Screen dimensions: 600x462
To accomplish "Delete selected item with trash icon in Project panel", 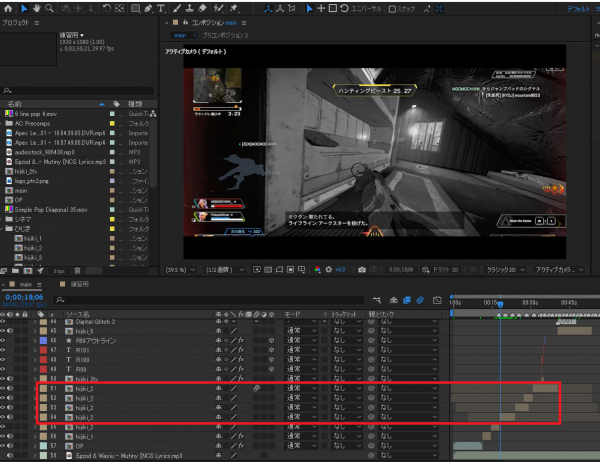I will point(77,271).
